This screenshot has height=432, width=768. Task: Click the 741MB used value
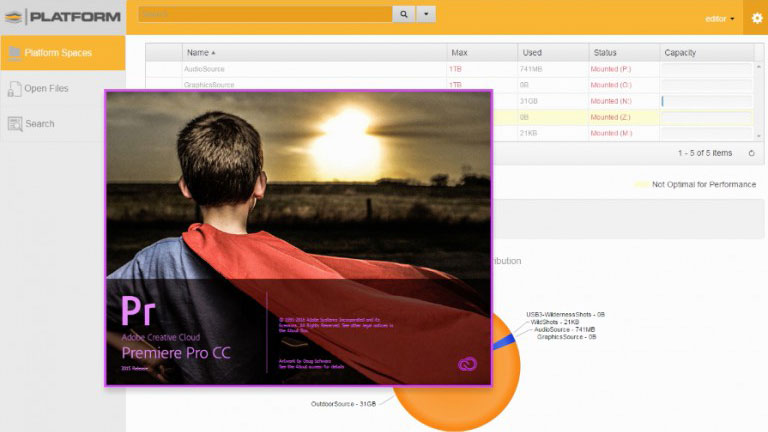click(531, 69)
